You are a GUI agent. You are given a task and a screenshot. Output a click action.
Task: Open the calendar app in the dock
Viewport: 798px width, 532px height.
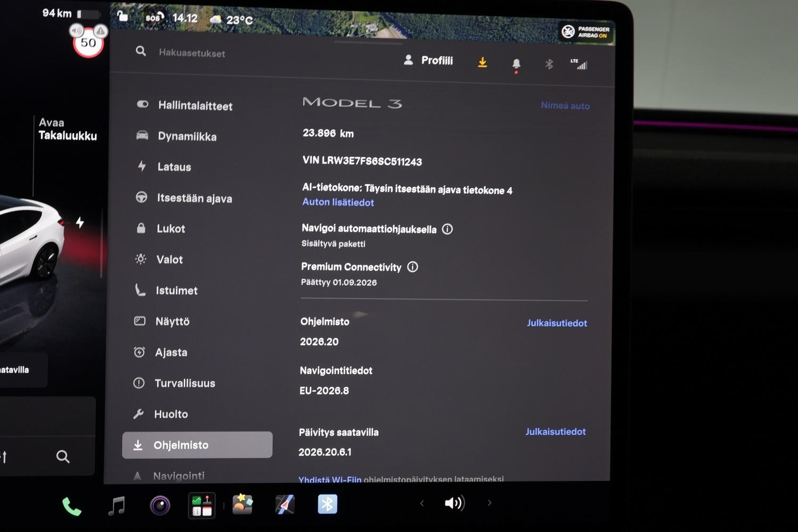click(x=202, y=505)
